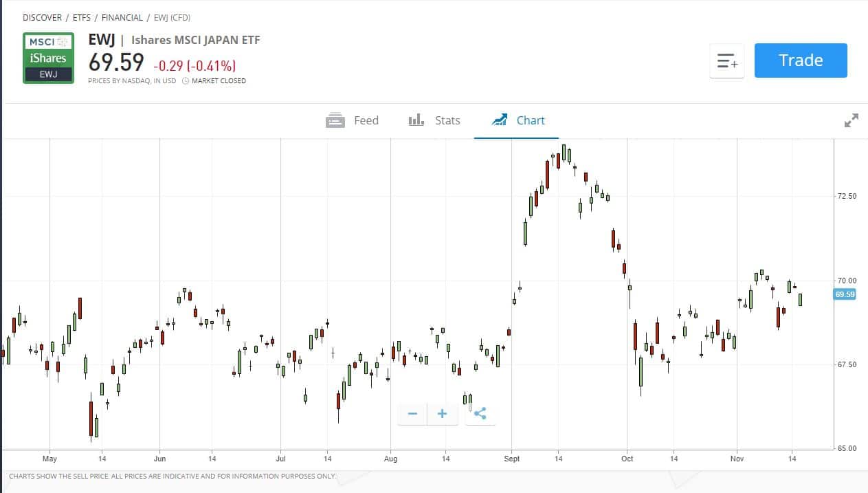Zoom out chart with minus button
The height and width of the screenshot is (493, 868).
412,413
